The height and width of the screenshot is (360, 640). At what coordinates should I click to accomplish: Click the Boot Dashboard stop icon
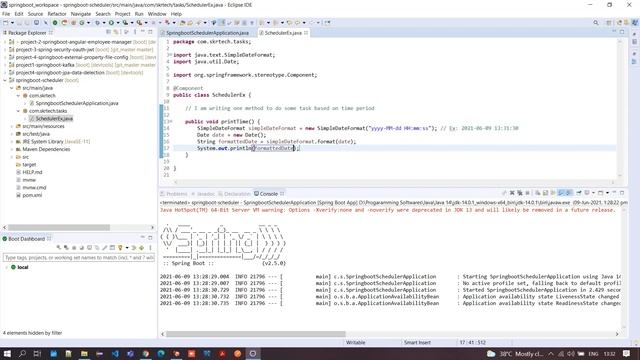tap(74, 248)
